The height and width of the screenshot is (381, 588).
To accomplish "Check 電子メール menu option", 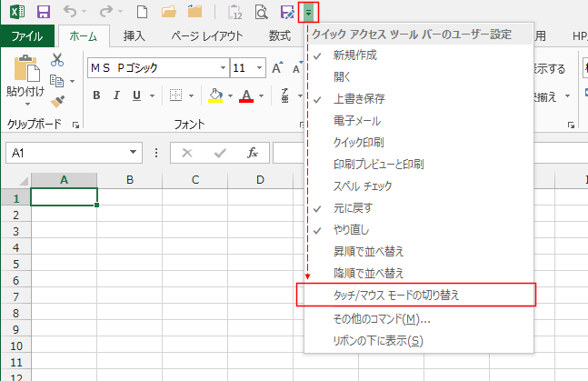I will (x=419, y=121).
